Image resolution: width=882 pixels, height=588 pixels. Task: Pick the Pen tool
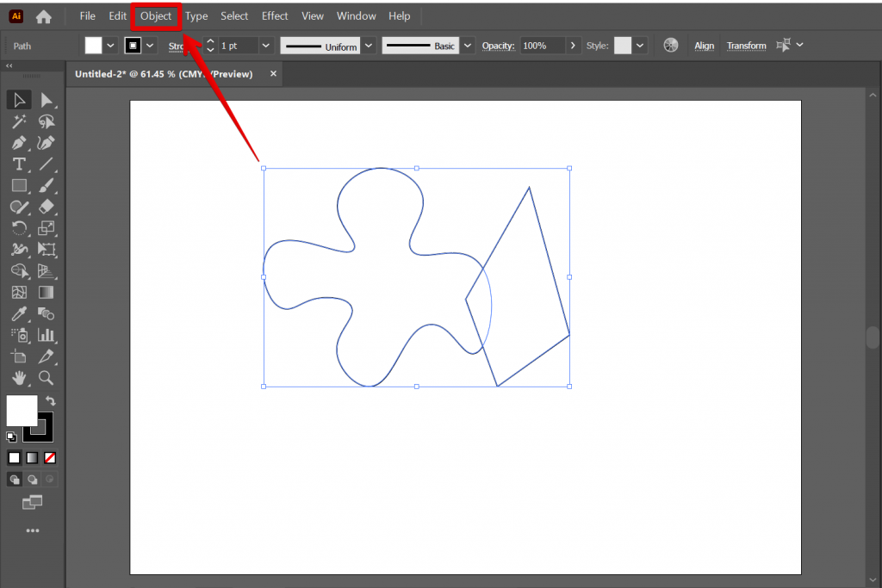[x=19, y=143]
